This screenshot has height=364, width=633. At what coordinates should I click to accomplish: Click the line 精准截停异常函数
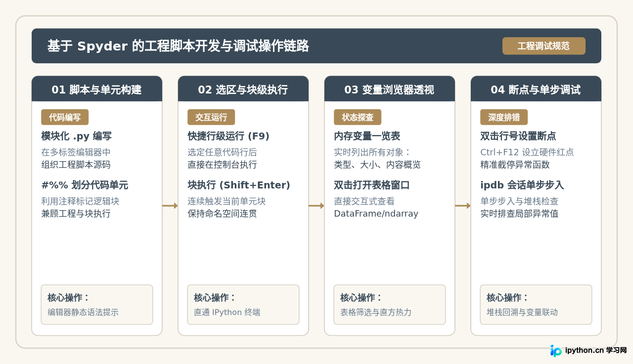click(515, 165)
